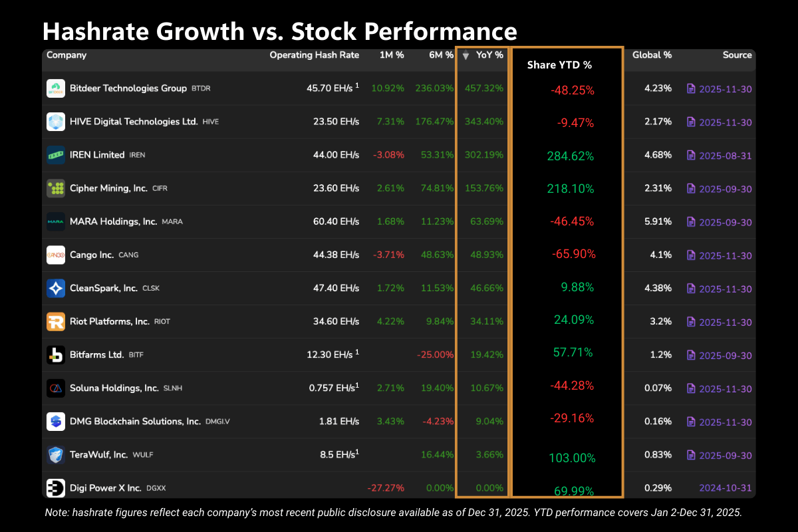
Task: Click the Source column header
Action: [737, 55]
